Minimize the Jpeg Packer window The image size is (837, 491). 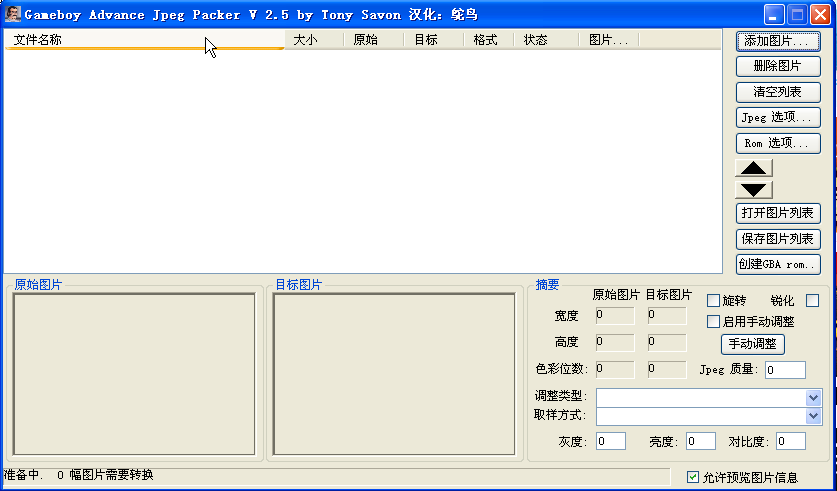[773, 14]
